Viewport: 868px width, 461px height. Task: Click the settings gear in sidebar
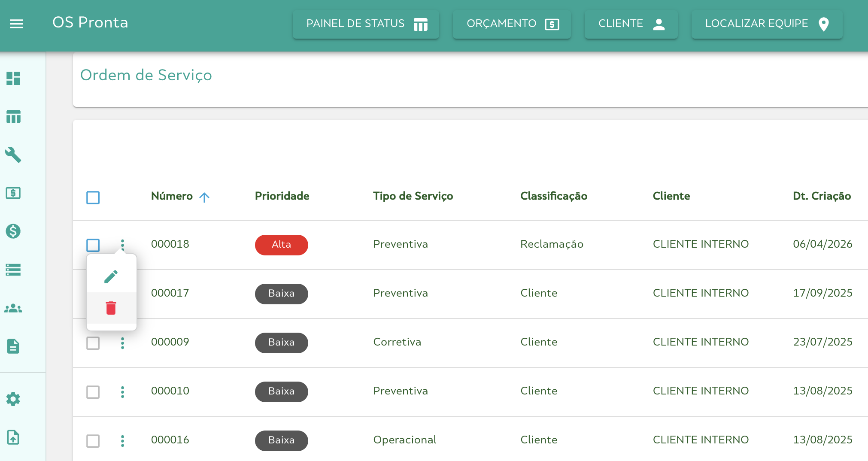(x=13, y=399)
